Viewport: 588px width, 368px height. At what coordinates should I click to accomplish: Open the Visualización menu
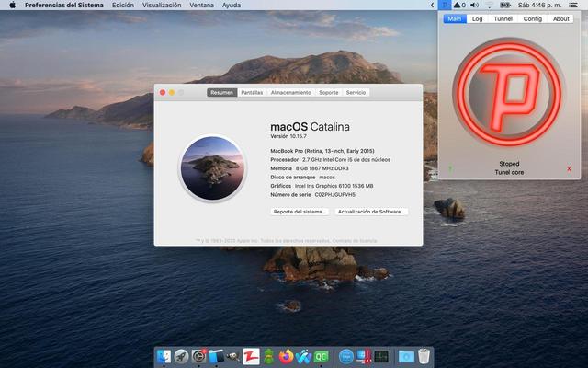point(162,5)
